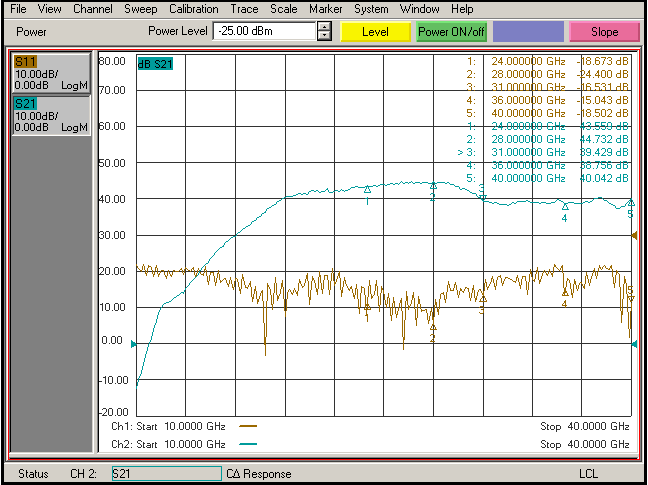Image resolution: width=648 pixels, height=485 pixels.
Task: Open the View menu
Action: point(49,9)
